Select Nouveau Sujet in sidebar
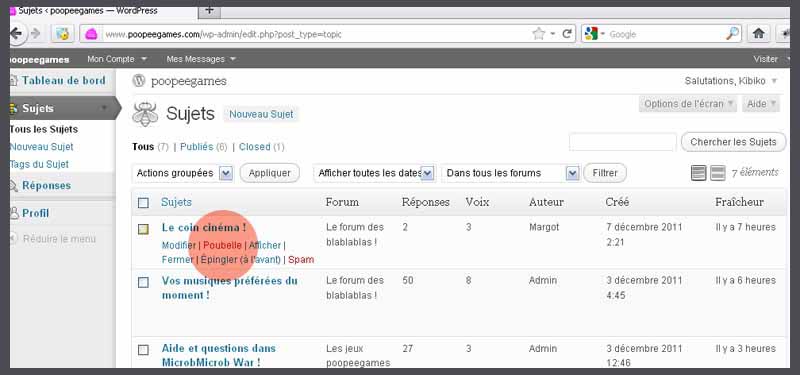Screen dimensions: 800x375 pos(42,147)
